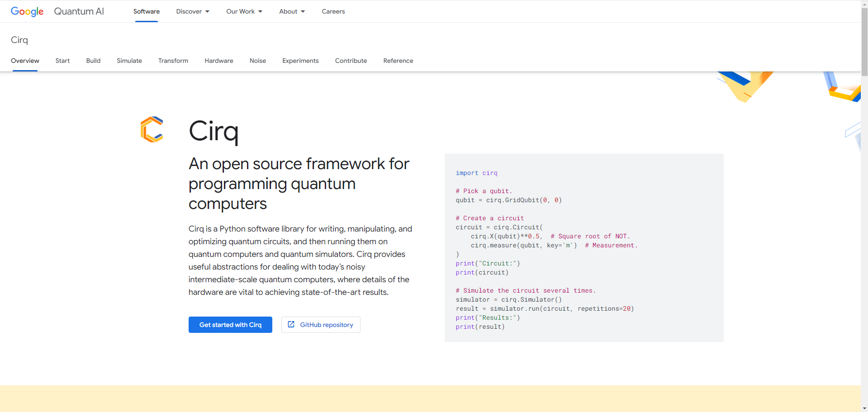Select the Experiments tab

click(x=300, y=61)
